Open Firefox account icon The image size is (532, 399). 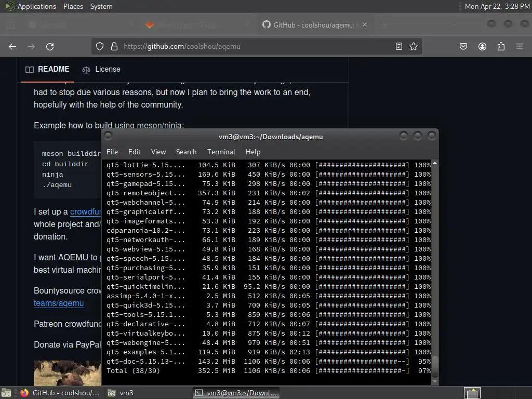pyautogui.click(x=482, y=46)
